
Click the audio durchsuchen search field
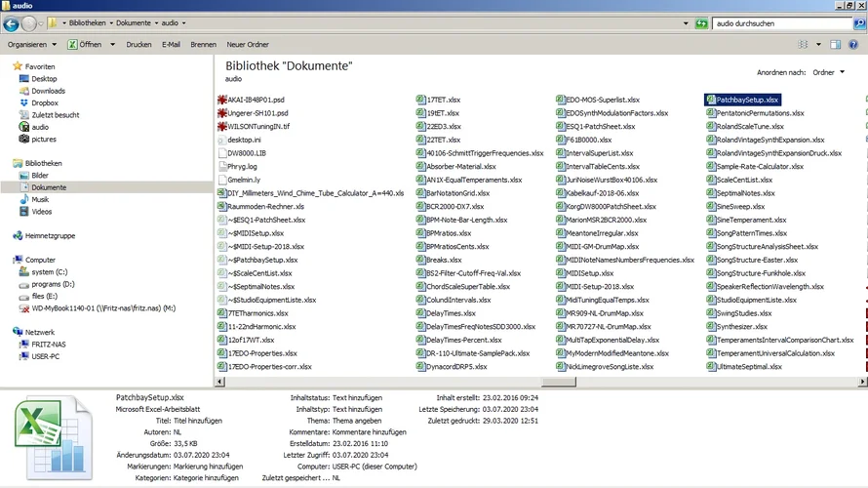781,23
